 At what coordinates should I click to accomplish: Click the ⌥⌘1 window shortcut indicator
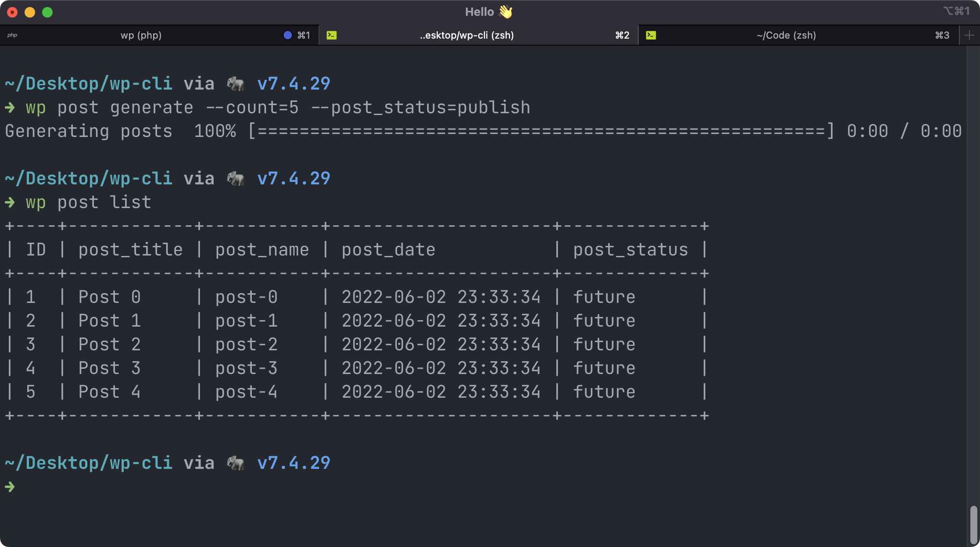point(956,11)
